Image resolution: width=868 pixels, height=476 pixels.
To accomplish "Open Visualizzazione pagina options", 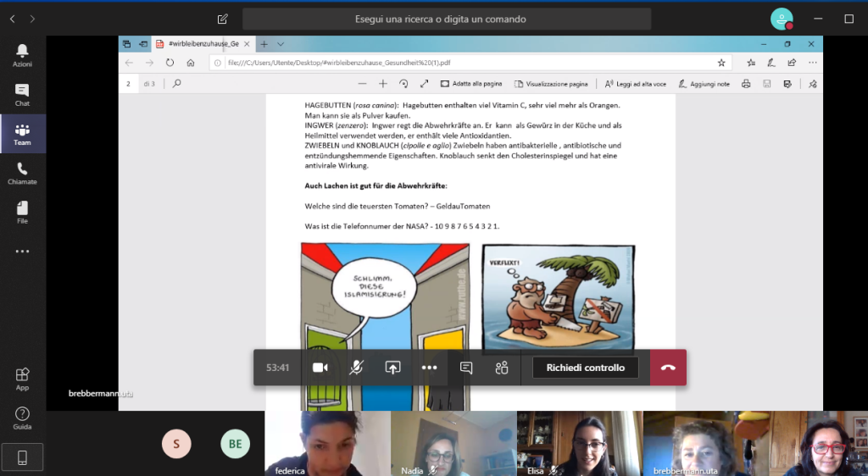I will pos(551,84).
